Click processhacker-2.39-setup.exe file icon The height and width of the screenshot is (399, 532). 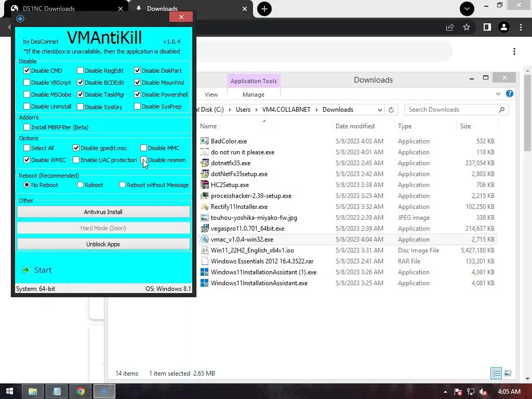pos(205,196)
